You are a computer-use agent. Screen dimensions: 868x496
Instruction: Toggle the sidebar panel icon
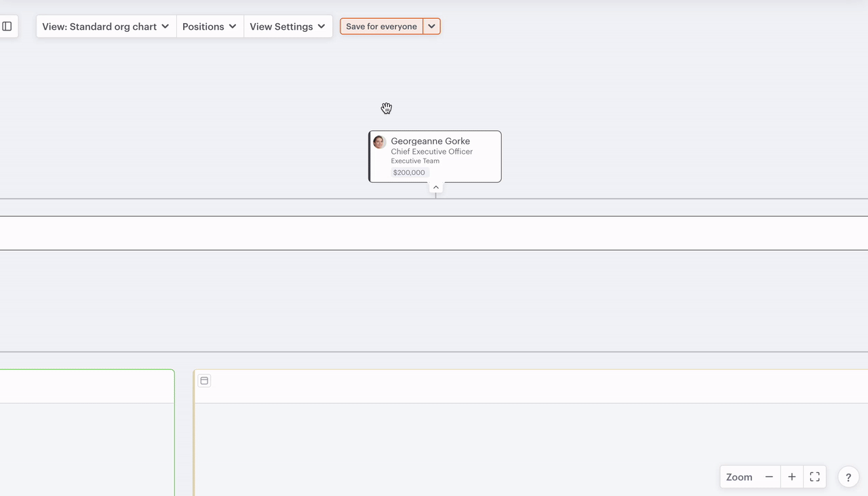coord(7,26)
